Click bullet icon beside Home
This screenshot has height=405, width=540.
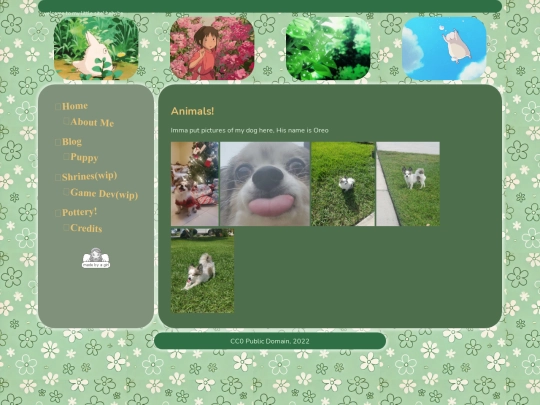tap(58, 106)
